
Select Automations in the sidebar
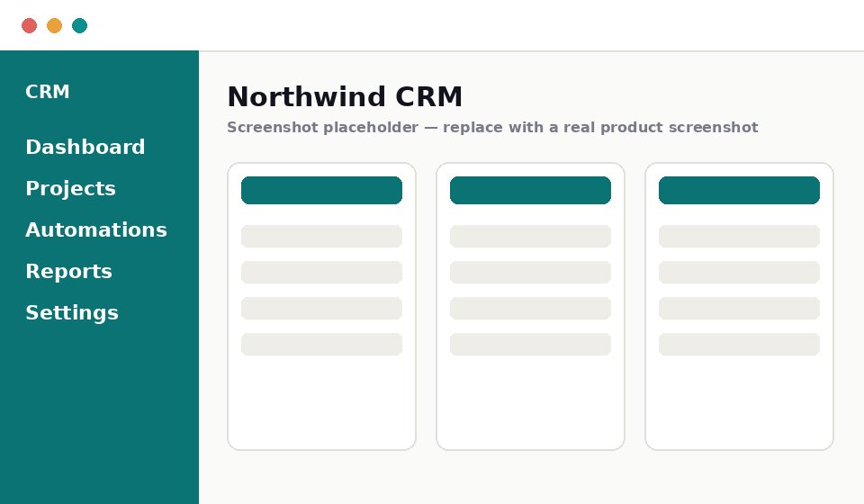click(96, 229)
